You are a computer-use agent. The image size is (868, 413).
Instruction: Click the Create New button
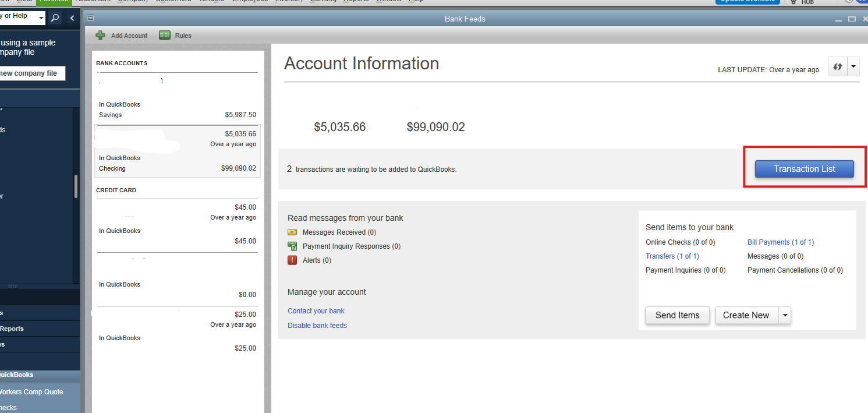click(x=746, y=315)
